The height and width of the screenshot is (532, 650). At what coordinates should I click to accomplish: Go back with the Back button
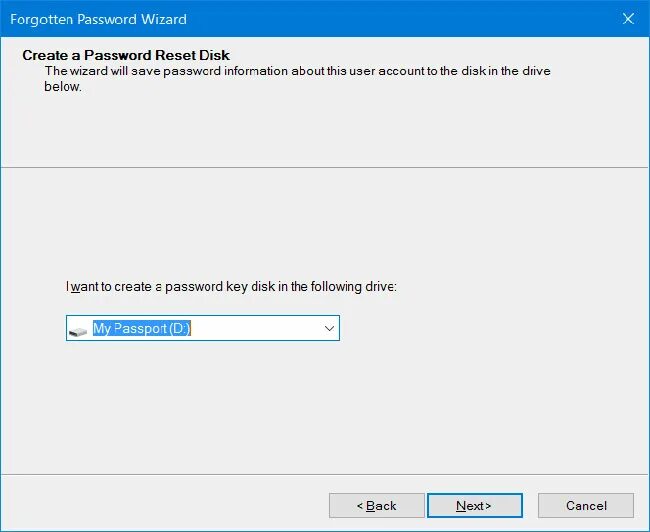coord(376,506)
